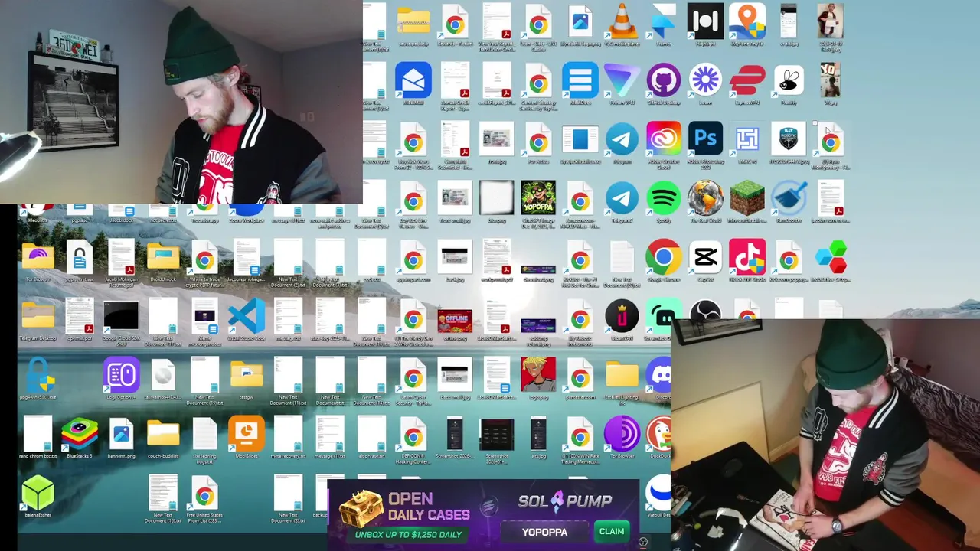The image size is (980, 551).
Task: Open the message.txt file beside VS Code
Action: (x=288, y=317)
